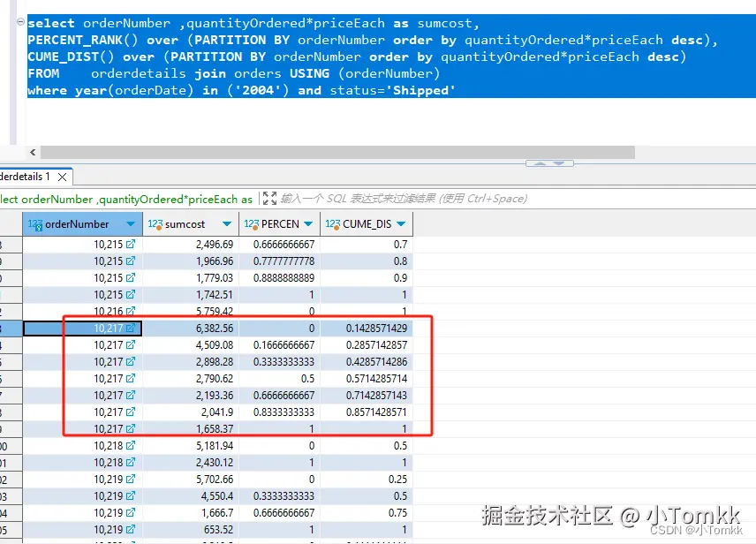Select the sumcost cell 4,509.08
Screen dimensions: 756x544
point(191,345)
